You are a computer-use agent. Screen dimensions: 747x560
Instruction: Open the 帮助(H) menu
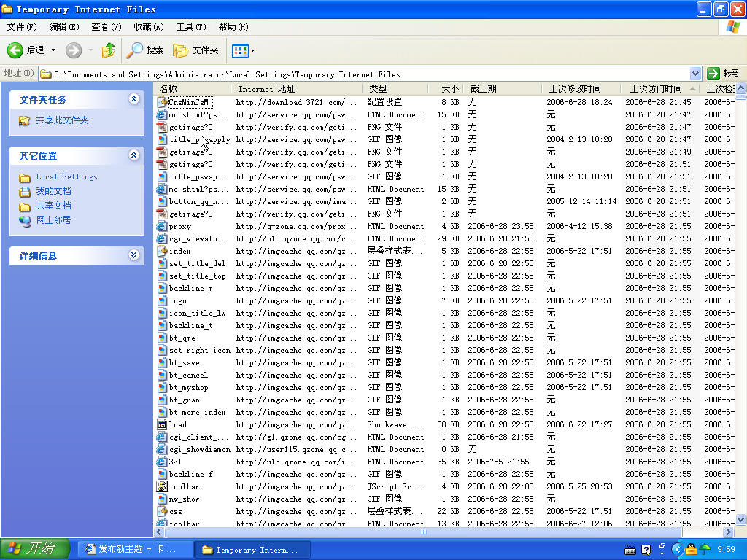pos(233,27)
